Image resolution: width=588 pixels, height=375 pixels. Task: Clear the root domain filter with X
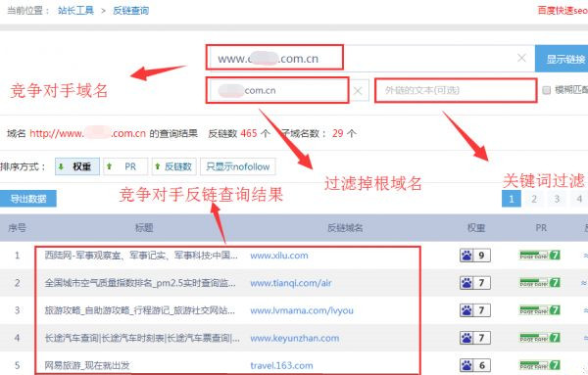[x=358, y=91]
